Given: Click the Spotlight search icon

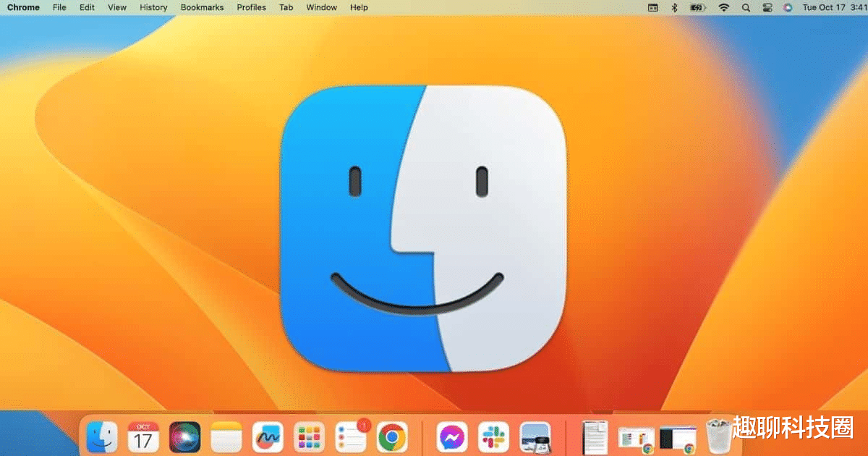Looking at the screenshot, I should point(746,7).
